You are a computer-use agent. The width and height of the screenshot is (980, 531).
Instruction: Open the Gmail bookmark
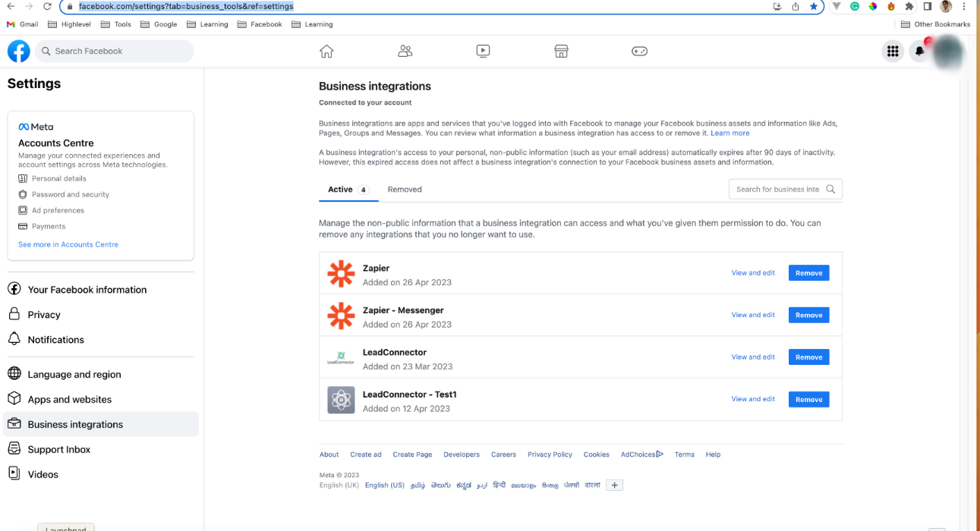click(x=22, y=24)
